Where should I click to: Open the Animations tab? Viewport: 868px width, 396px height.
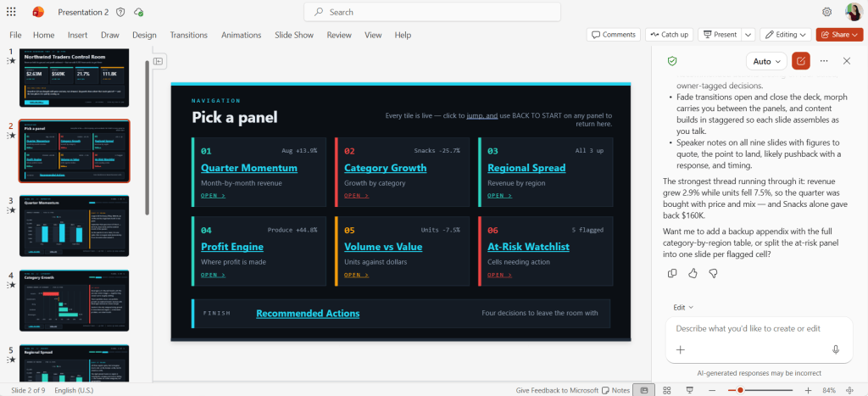click(x=242, y=35)
